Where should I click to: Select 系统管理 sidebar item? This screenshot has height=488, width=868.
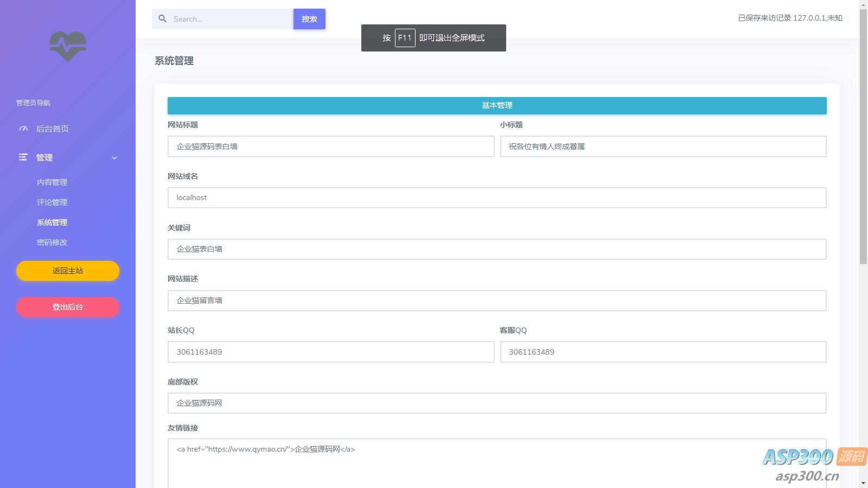pos(52,222)
